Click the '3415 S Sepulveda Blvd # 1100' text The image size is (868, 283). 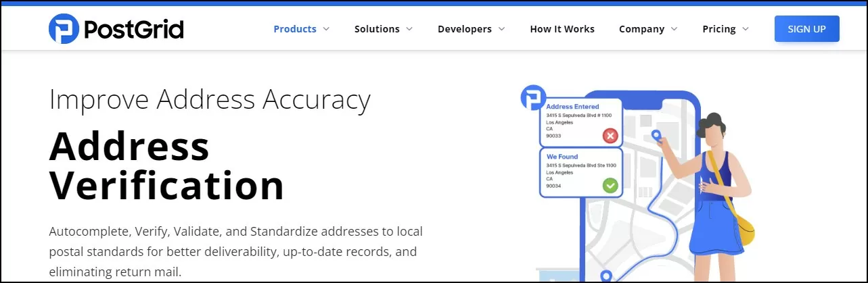(580, 115)
